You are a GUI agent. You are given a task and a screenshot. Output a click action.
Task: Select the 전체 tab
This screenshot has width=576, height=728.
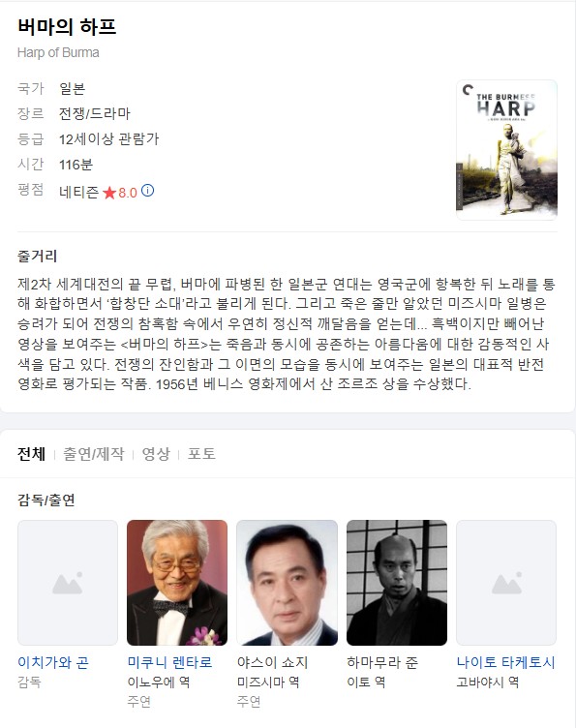pos(32,454)
